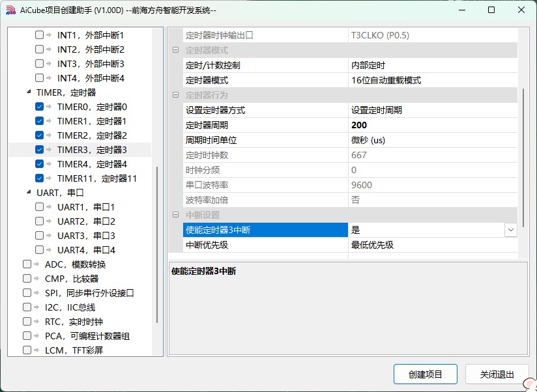Change 定时器模式 value 16位自动重载模式

(x=433, y=80)
